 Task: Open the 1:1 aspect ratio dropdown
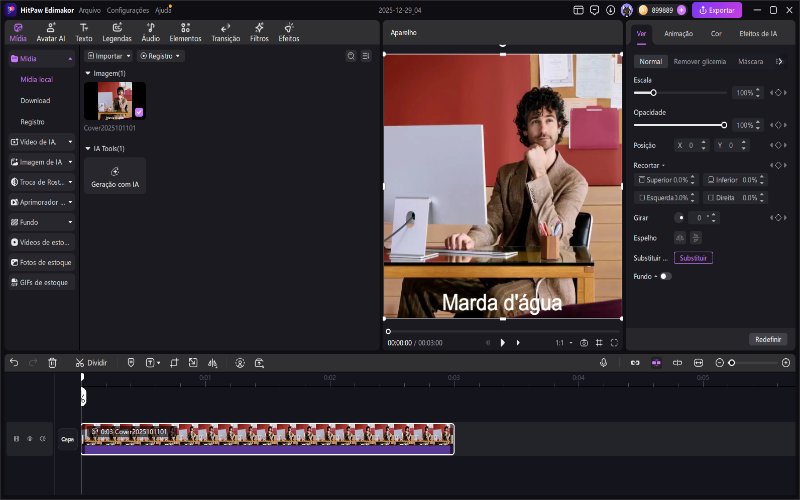click(564, 343)
